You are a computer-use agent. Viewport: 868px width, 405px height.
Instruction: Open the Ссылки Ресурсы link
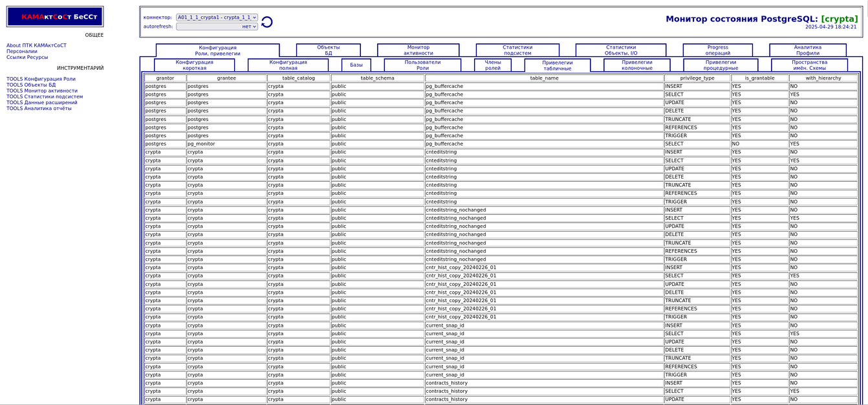[x=27, y=57]
